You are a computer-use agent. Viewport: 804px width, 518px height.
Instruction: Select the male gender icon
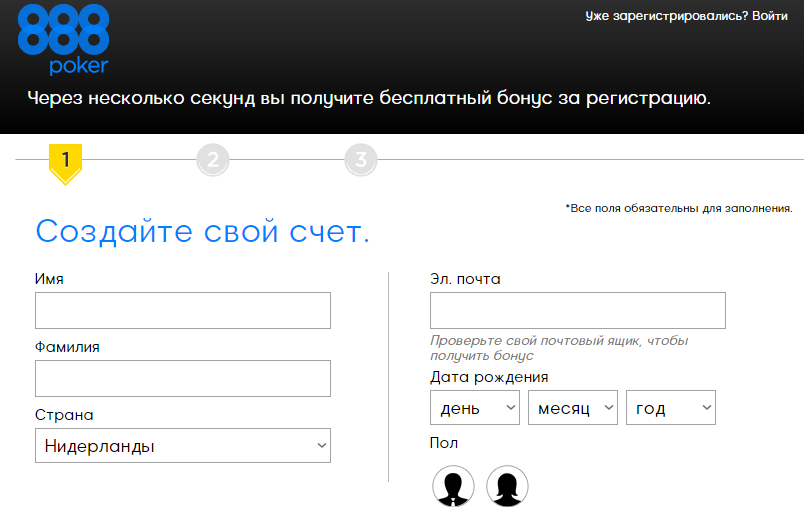pyautogui.click(x=453, y=486)
